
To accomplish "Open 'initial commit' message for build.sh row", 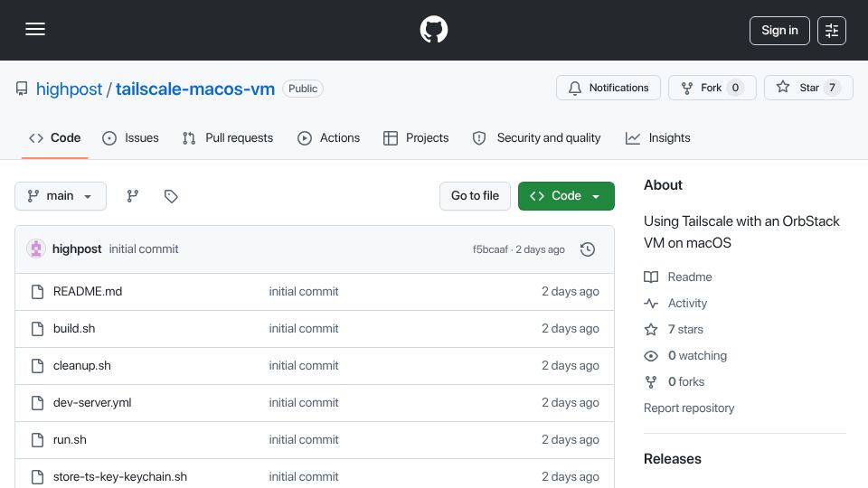I will click(x=304, y=329).
